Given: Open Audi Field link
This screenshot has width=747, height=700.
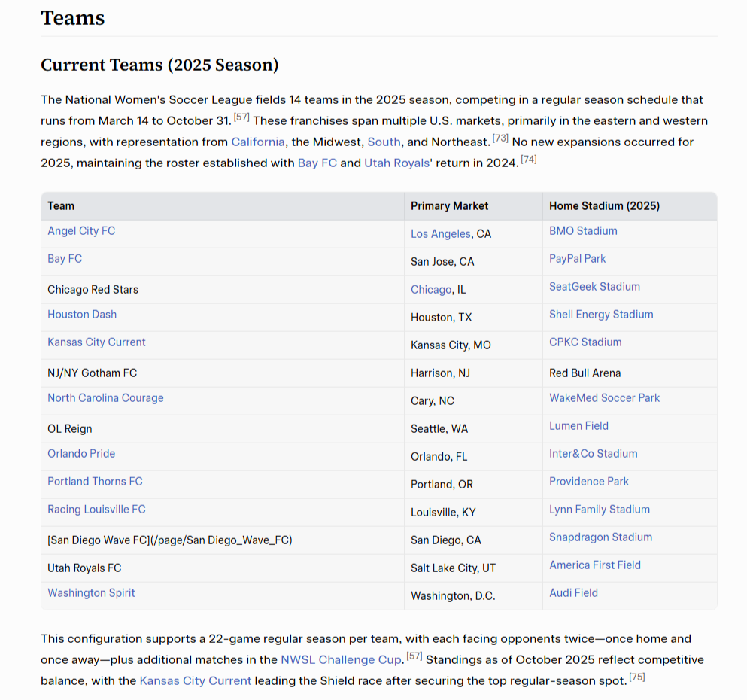Looking at the screenshot, I should 573,593.
